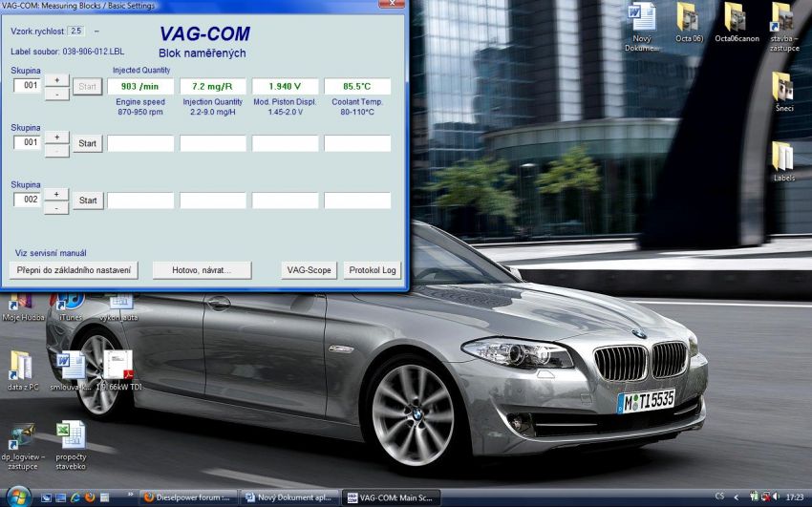Image resolution: width=812 pixels, height=507 pixels.
Task: Click the third Skupina group number field
Action: click(x=27, y=201)
